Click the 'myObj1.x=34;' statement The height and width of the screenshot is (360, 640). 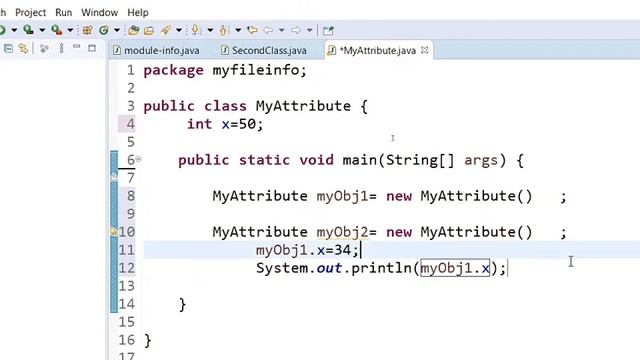click(307, 250)
